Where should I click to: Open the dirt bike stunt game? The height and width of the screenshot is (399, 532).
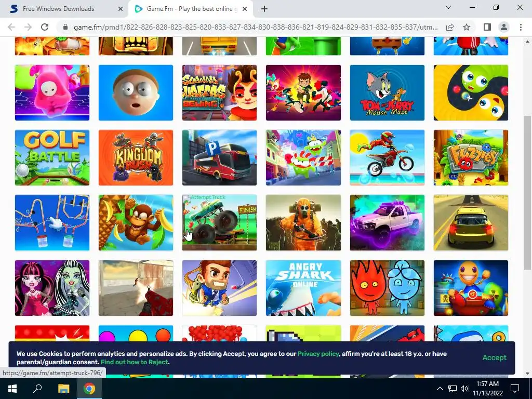(x=387, y=158)
